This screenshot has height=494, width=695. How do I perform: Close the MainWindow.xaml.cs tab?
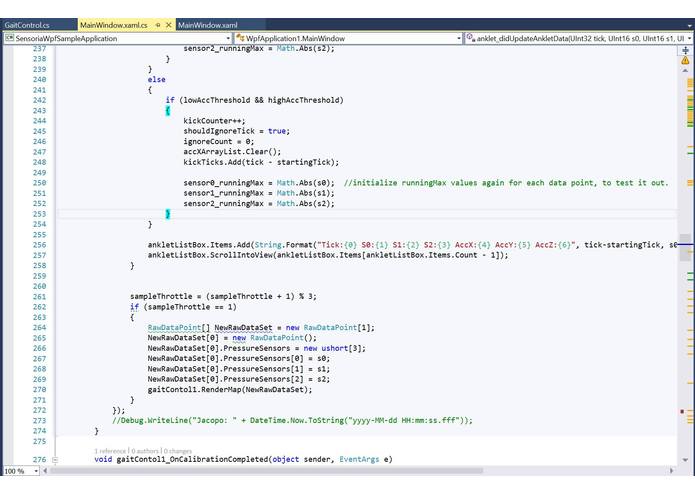[168, 25]
